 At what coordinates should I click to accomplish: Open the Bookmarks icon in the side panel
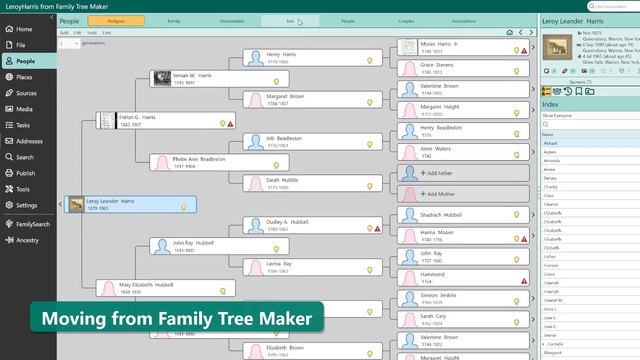579,91
